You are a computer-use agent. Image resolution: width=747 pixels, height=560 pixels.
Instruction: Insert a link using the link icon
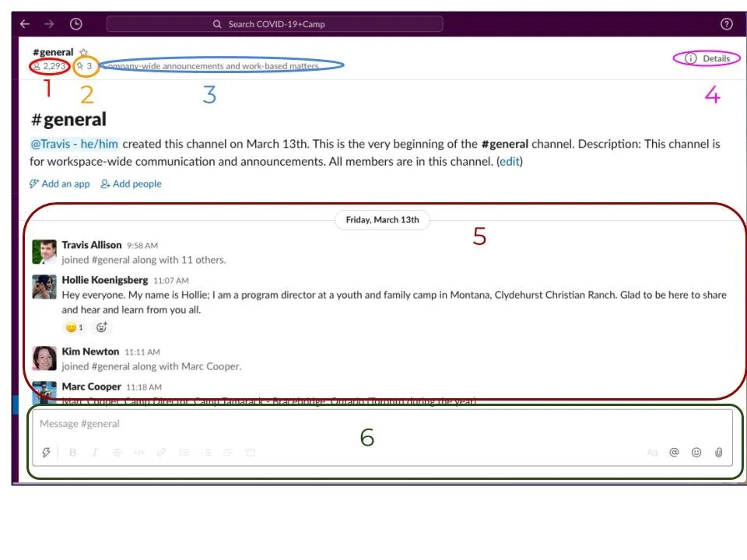(x=162, y=452)
